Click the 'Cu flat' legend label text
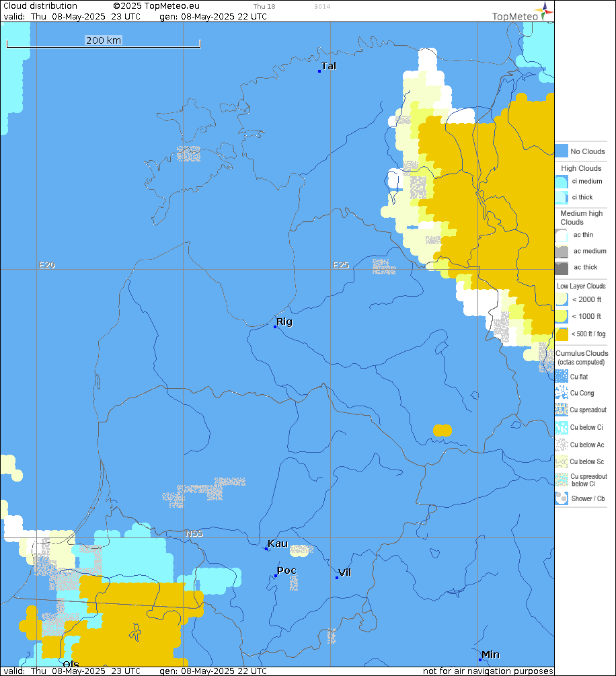The height and width of the screenshot is (676, 616). 579,377
